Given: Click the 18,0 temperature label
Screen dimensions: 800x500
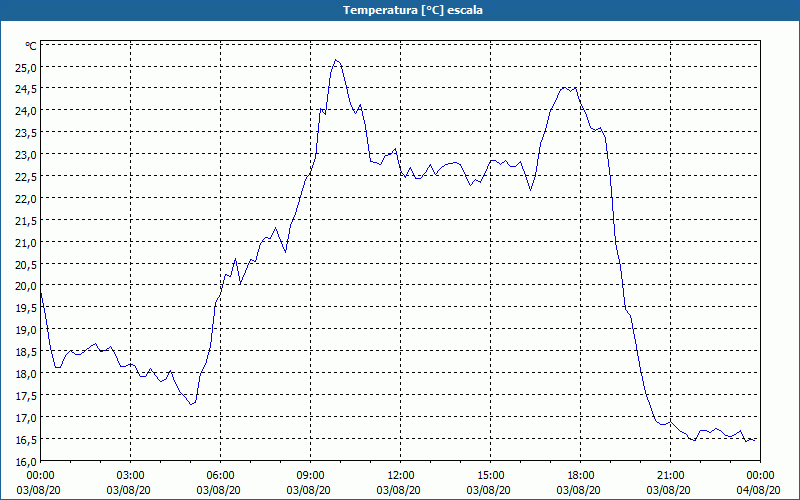Looking at the screenshot, I should [27, 374].
